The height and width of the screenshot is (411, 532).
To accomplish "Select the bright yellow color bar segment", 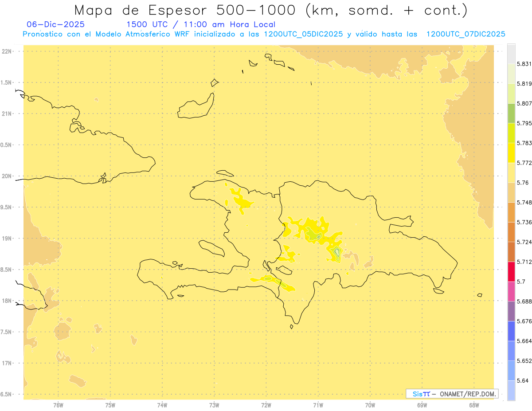I will [511, 153].
